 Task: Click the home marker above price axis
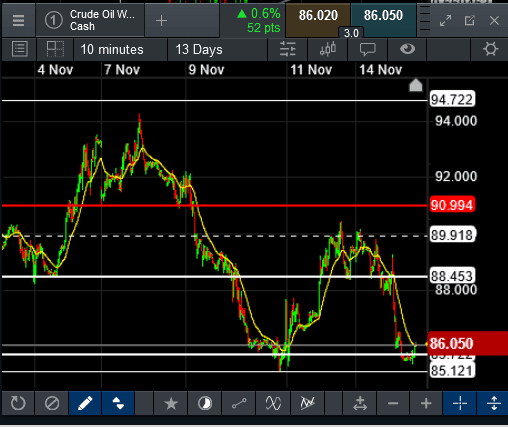(416, 85)
